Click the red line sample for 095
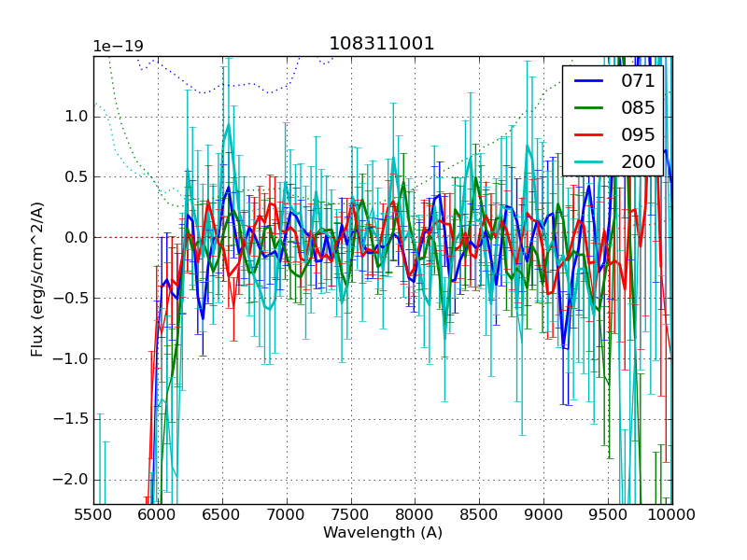Viewport: 747px width, 560px height. (x=590, y=134)
